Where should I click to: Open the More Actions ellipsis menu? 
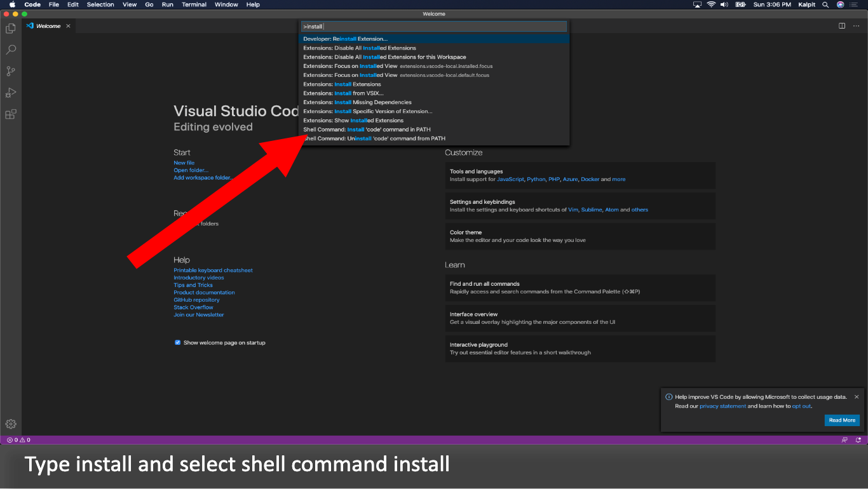pos(857,26)
